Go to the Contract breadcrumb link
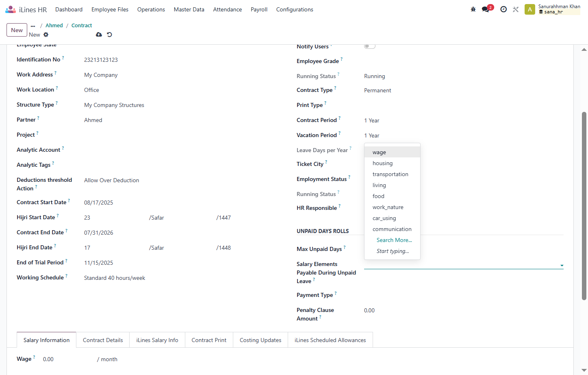The height and width of the screenshot is (375, 588). (82, 25)
